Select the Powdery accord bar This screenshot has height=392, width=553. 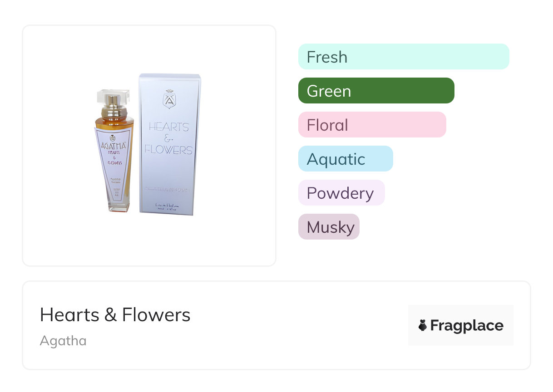[341, 193]
